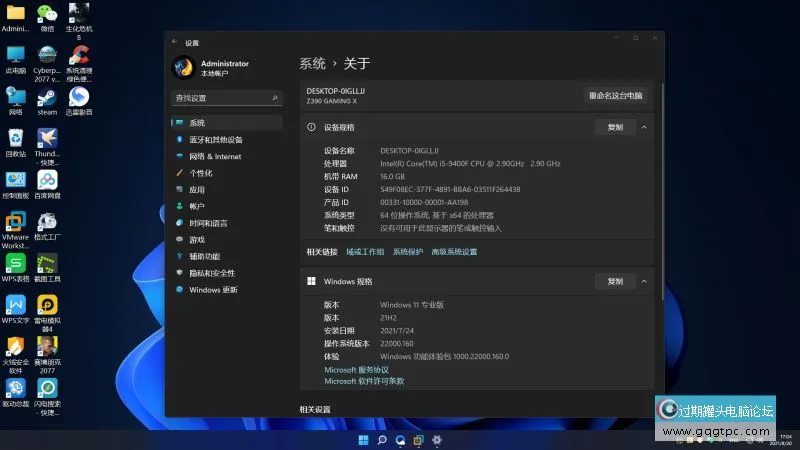
Task: Click the 重命名这台电脑 button
Action: coord(616,96)
